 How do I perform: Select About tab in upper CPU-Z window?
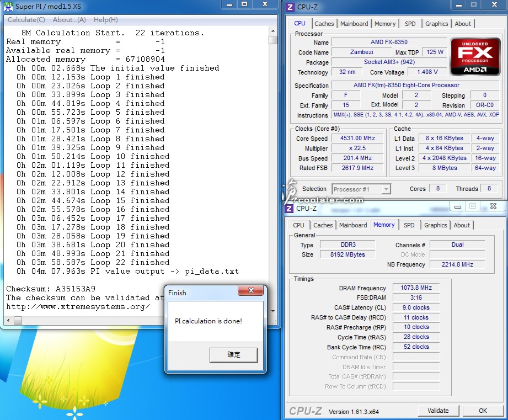point(463,24)
